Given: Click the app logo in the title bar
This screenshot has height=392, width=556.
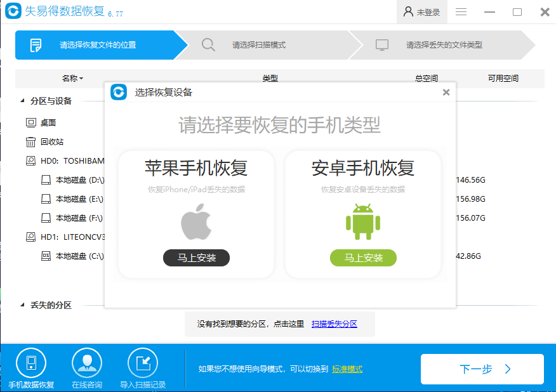Looking at the screenshot, I should [x=13, y=11].
